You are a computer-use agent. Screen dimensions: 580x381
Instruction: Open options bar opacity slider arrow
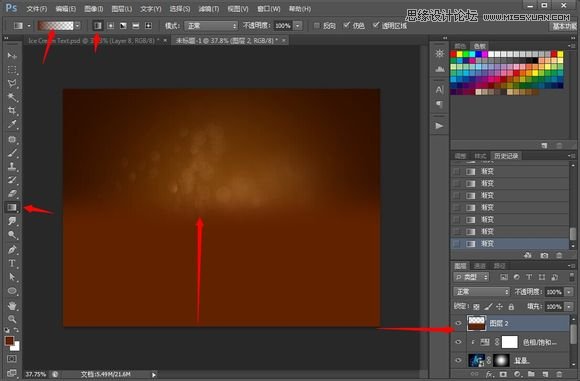coord(297,26)
